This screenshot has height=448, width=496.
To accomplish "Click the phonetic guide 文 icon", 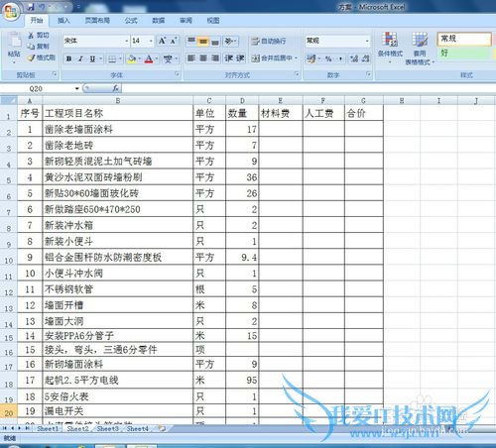I will [168, 59].
